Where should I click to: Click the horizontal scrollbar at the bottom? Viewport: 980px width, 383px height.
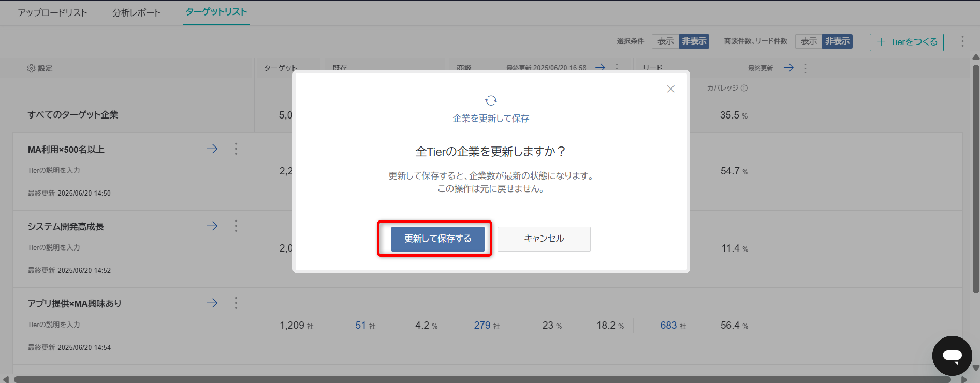[481, 379]
